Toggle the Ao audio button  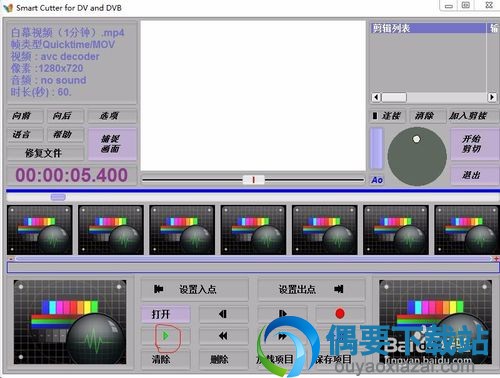pos(377,180)
